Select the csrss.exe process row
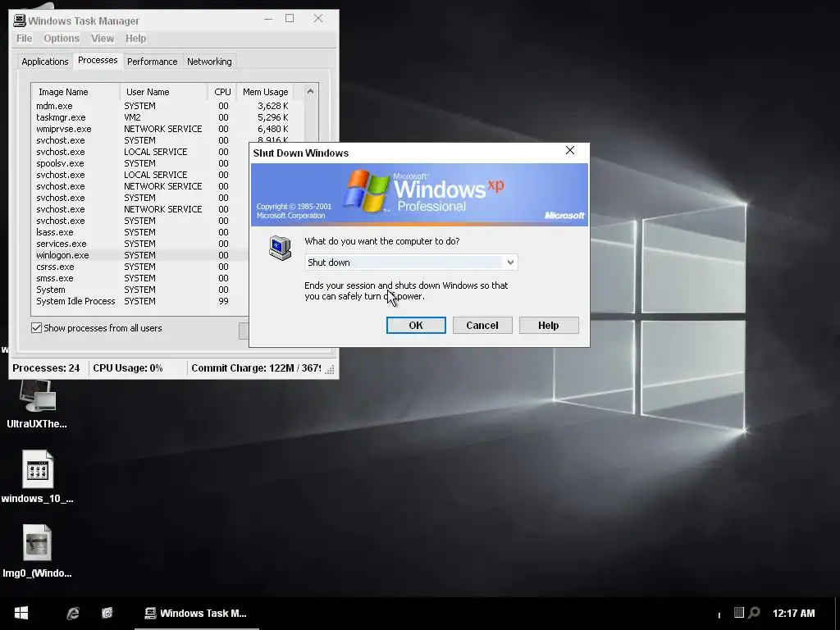The height and width of the screenshot is (630, 840). pos(140,267)
